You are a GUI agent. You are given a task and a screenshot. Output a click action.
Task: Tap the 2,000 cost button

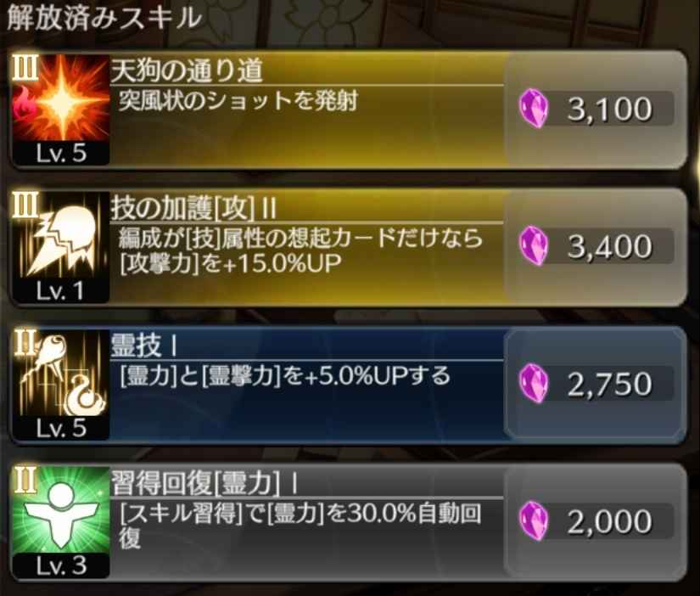click(x=596, y=521)
